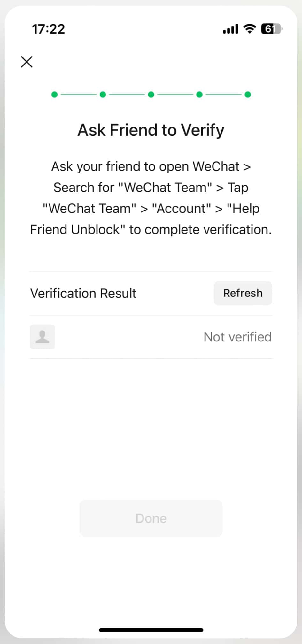Tap the "Verification Result" label

click(83, 293)
